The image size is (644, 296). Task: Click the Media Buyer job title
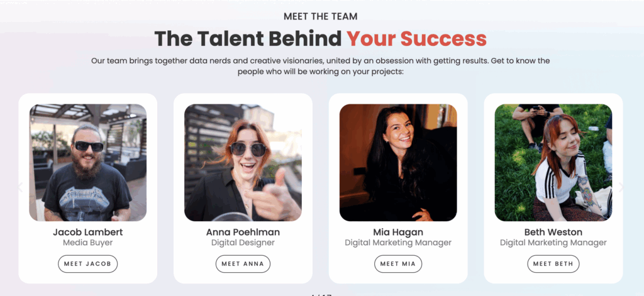pyautogui.click(x=88, y=243)
